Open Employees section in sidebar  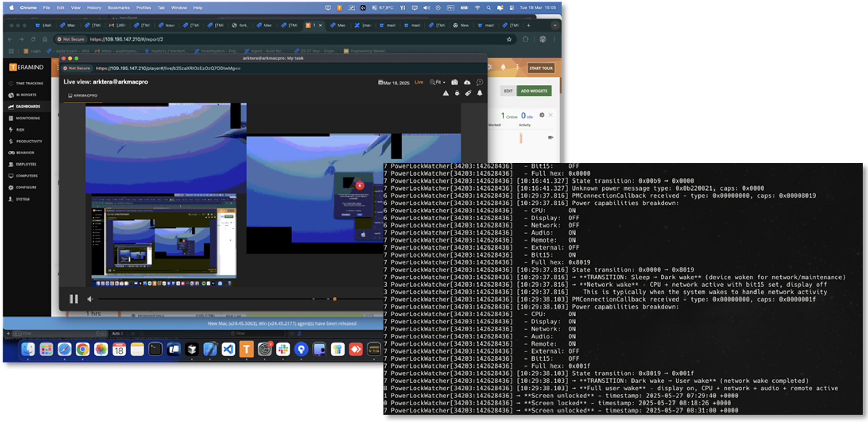(x=23, y=164)
